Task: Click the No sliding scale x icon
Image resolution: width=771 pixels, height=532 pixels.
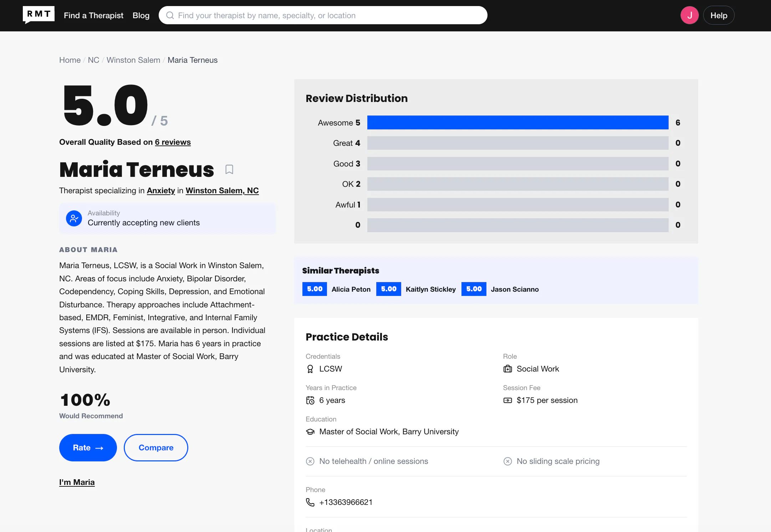Action: 508,461
